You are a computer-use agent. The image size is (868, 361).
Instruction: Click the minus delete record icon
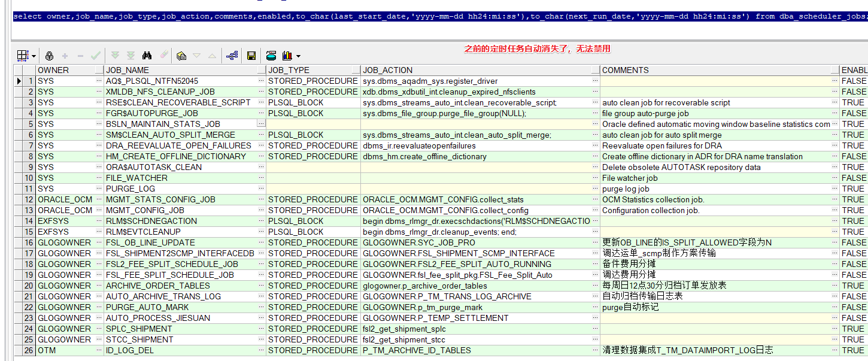pyautogui.click(x=80, y=56)
